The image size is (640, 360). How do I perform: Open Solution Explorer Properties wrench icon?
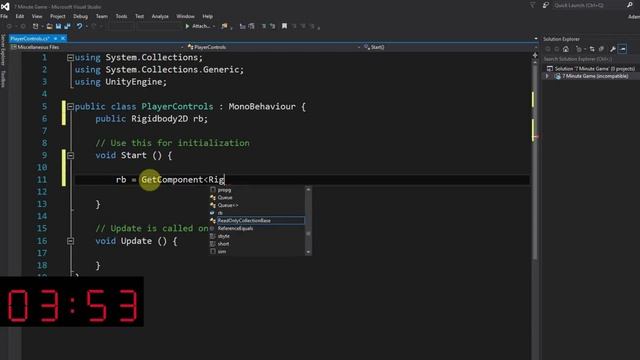(613, 49)
